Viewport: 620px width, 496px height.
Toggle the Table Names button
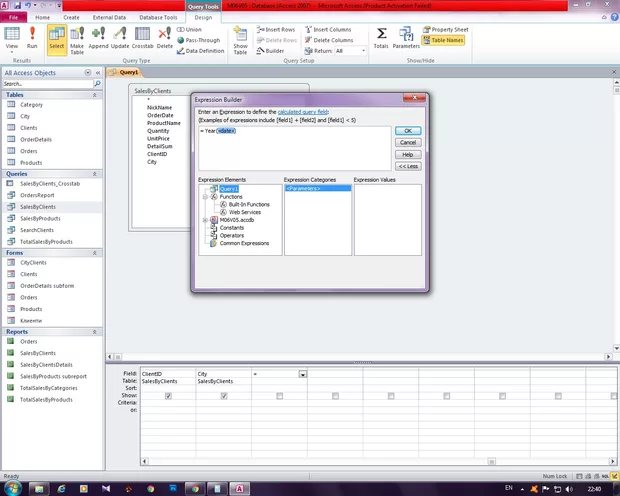[449, 40]
